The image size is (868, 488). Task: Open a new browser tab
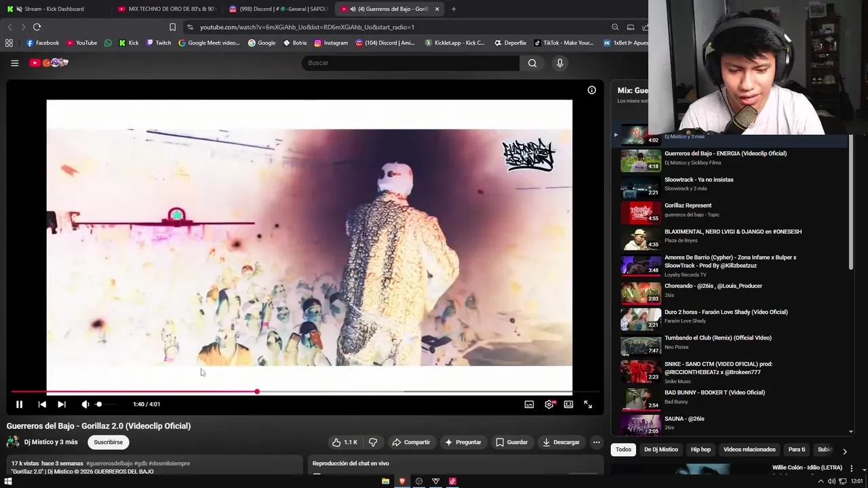(x=454, y=9)
